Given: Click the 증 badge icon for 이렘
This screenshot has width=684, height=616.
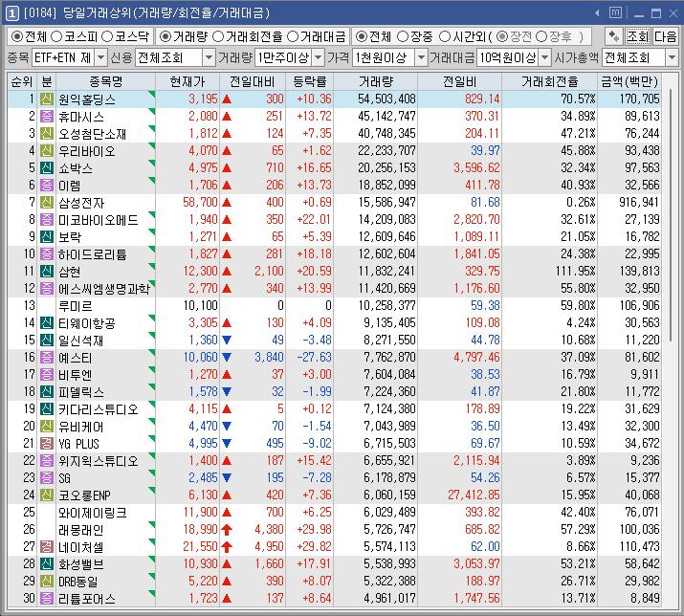Looking at the screenshot, I should point(47,185).
